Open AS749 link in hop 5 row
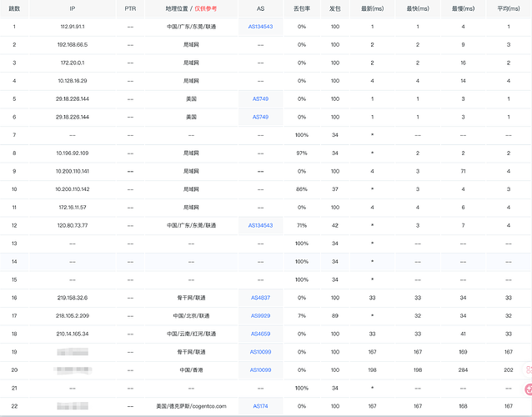The image size is (532, 417). click(260, 98)
